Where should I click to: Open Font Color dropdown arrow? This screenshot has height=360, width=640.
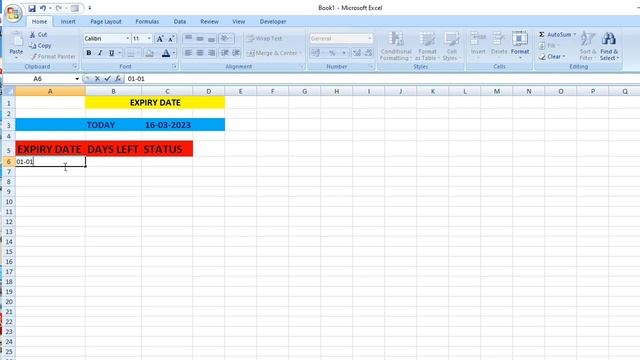(173, 53)
